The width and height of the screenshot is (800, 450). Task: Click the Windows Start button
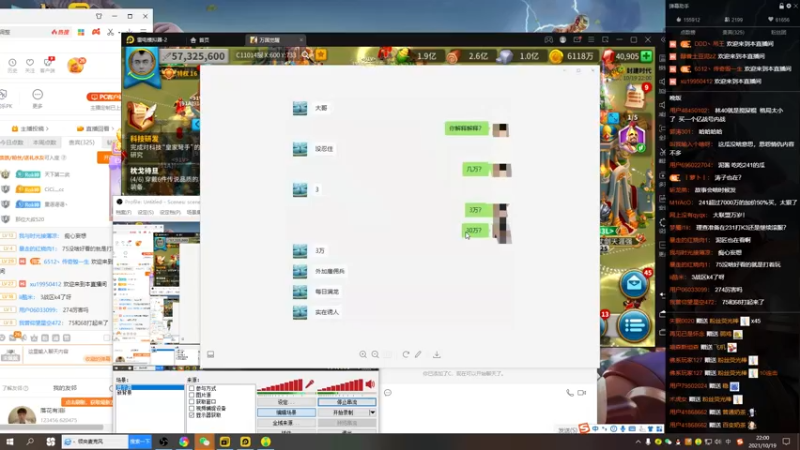tap(10, 442)
